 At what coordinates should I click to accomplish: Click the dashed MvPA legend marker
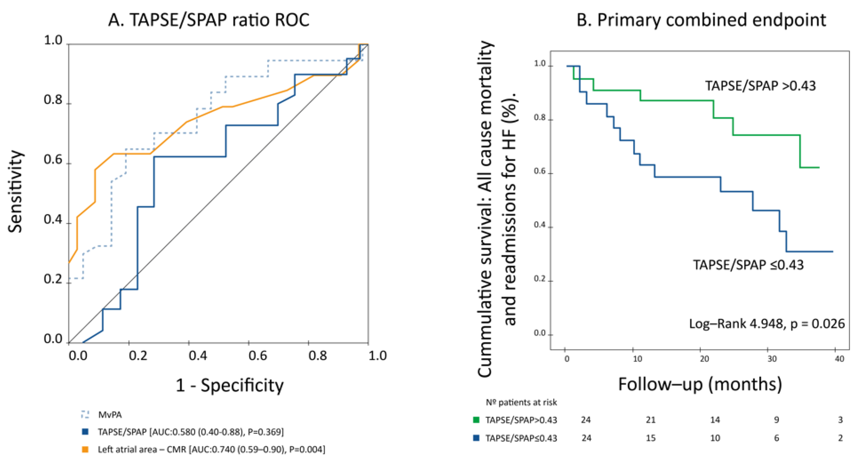[85, 414]
